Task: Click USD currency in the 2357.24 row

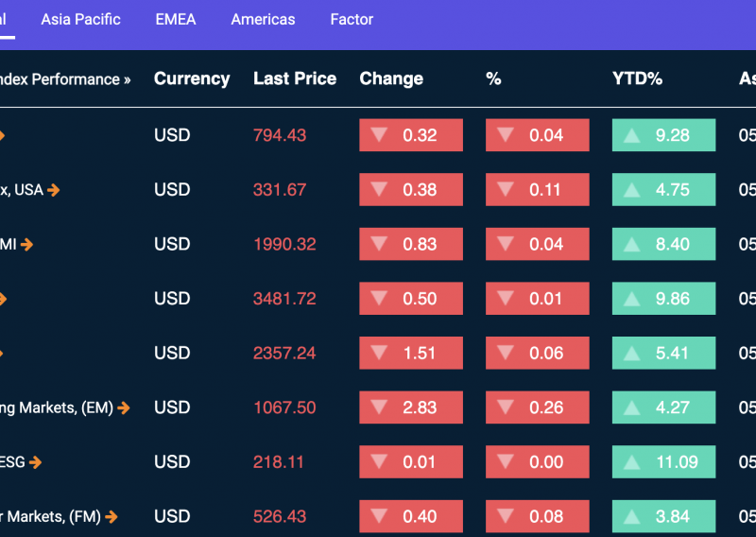Action: point(172,354)
